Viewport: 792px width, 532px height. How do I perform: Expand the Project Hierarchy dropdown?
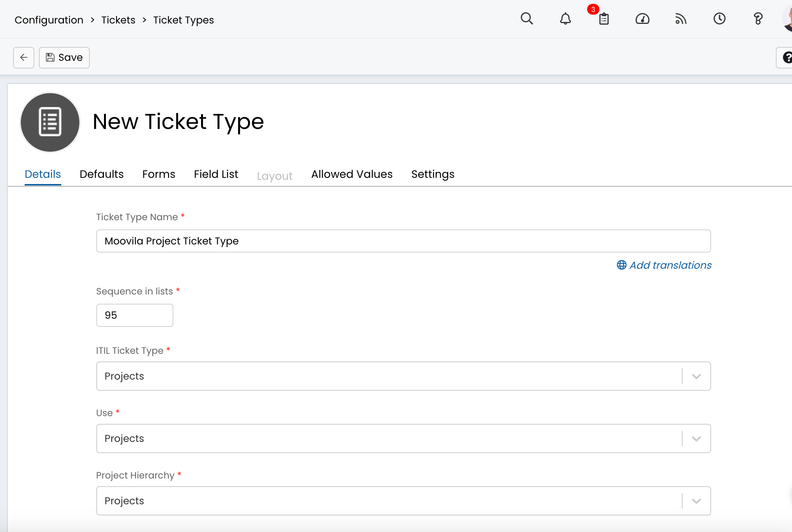coord(696,501)
